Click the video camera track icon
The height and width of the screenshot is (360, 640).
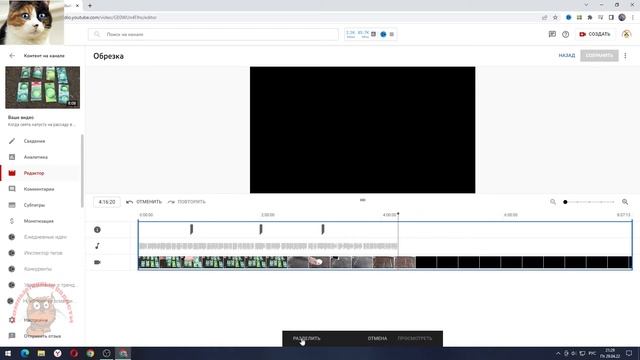pyautogui.click(x=97, y=262)
